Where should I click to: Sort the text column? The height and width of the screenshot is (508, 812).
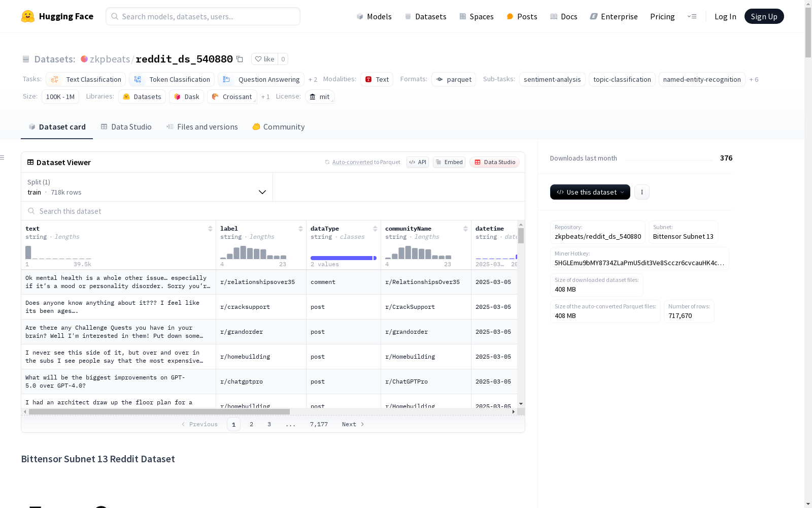point(210,229)
